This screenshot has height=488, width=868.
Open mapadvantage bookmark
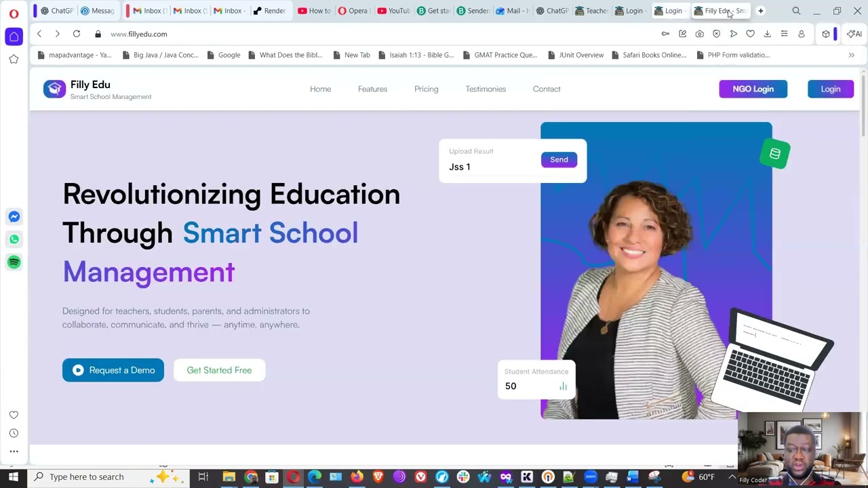tap(75, 55)
